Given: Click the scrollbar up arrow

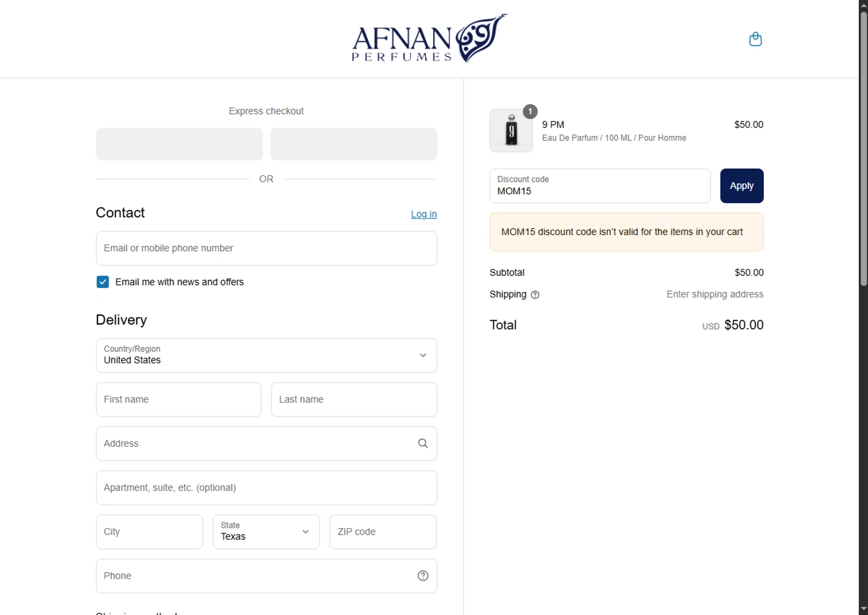Looking at the screenshot, I should tap(863, 4).
